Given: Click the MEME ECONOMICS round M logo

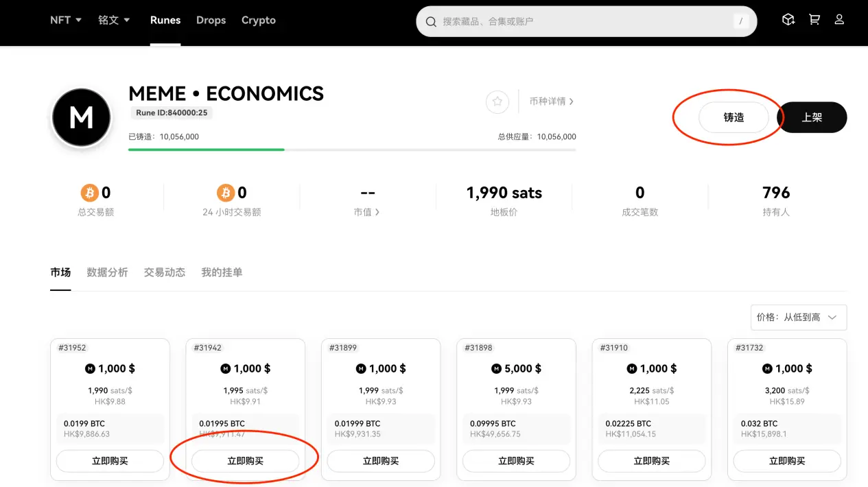Looking at the screenshot, I should [82, 118].
